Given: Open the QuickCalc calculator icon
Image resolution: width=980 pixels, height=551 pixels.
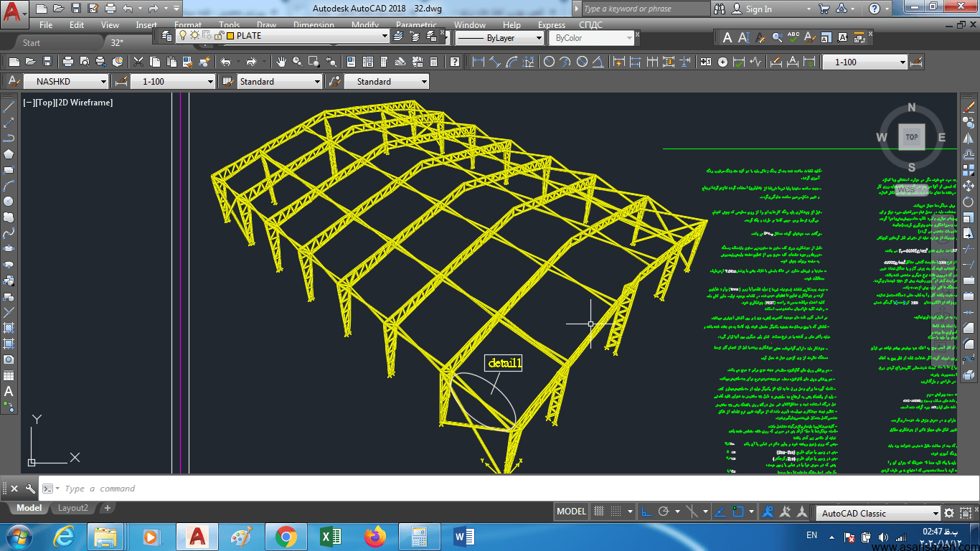Looking at the screenshot, I should 434,62.
